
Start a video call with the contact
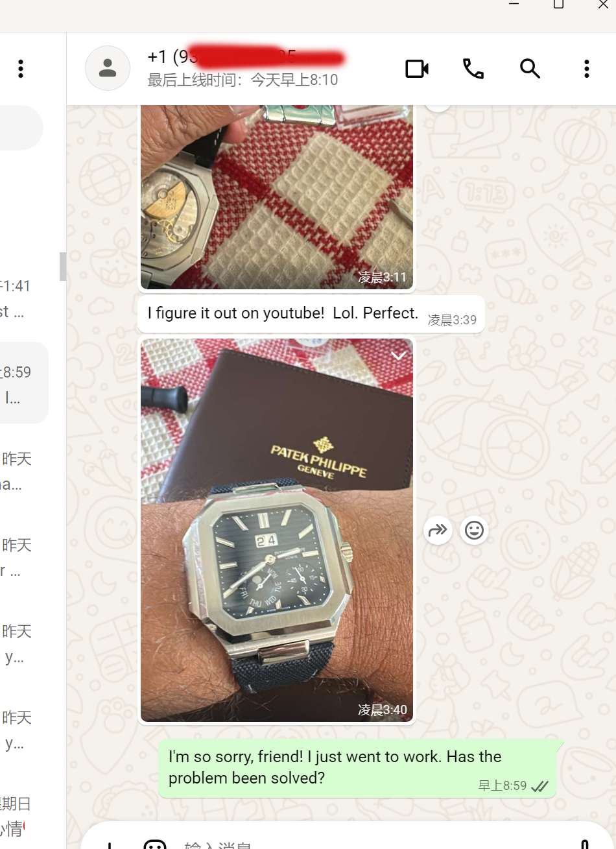pyautogui.click(x=417, y=69)
